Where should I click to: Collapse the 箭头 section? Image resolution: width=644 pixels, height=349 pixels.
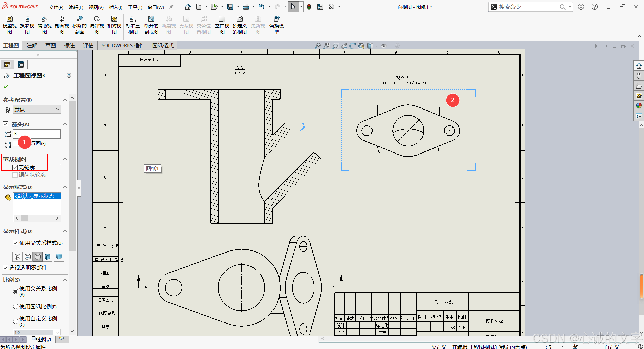pyautogui.click(x=65, y=124)
